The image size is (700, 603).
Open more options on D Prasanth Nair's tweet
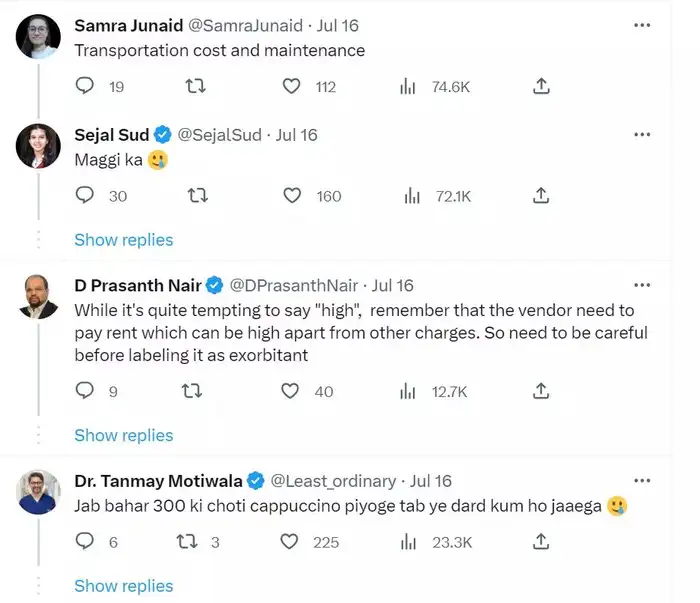642,285
